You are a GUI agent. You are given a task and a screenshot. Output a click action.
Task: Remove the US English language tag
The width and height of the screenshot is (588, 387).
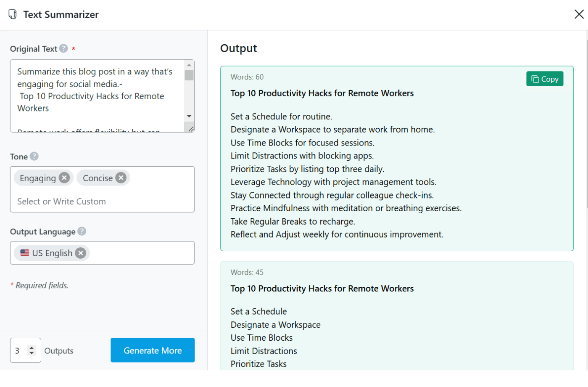[81, 253]
